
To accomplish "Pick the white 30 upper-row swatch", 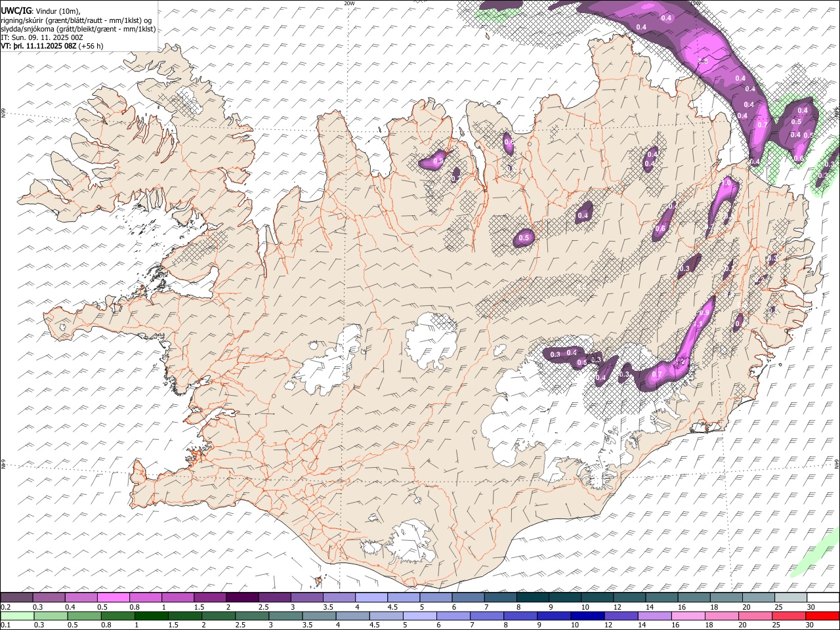I will 823,597.
